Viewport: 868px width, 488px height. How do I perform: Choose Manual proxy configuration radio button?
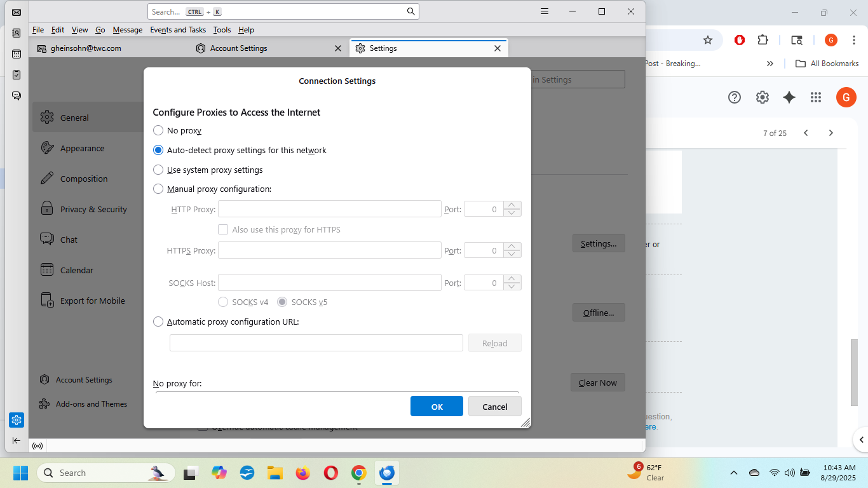(158, 189)
